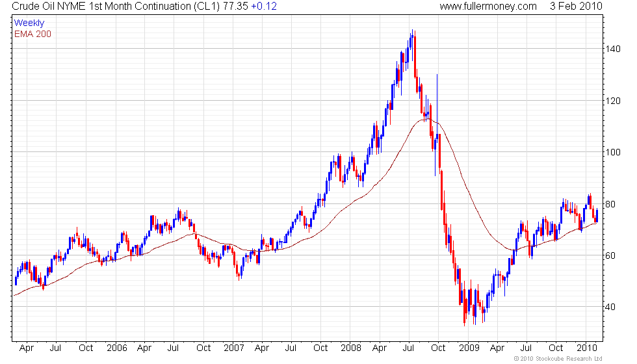Click the Weekly timeframe label
Viewport: 637px width, 364px height.
[29, 23]
